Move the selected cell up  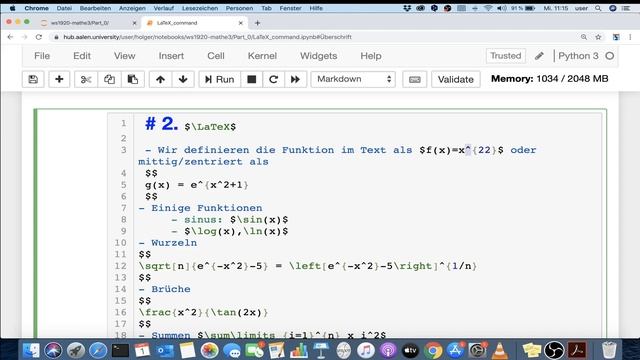pyautogui.click(x=160, y=79)
